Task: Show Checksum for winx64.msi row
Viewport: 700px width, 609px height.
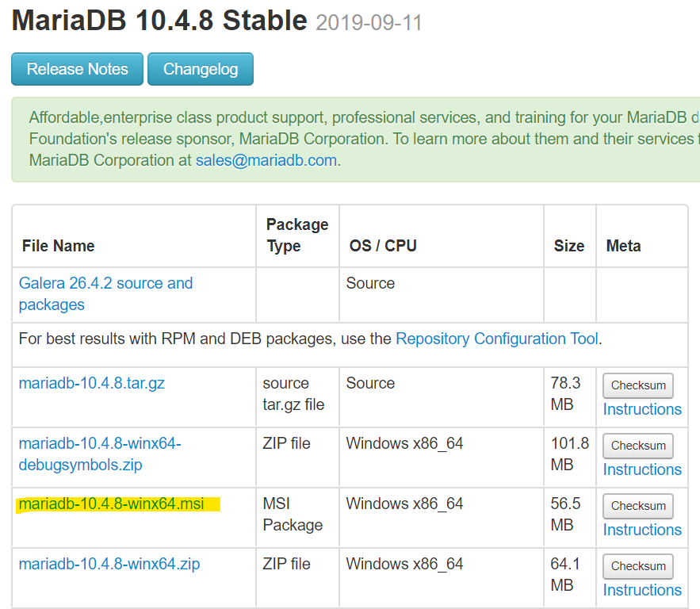Action: coord(638,506)
